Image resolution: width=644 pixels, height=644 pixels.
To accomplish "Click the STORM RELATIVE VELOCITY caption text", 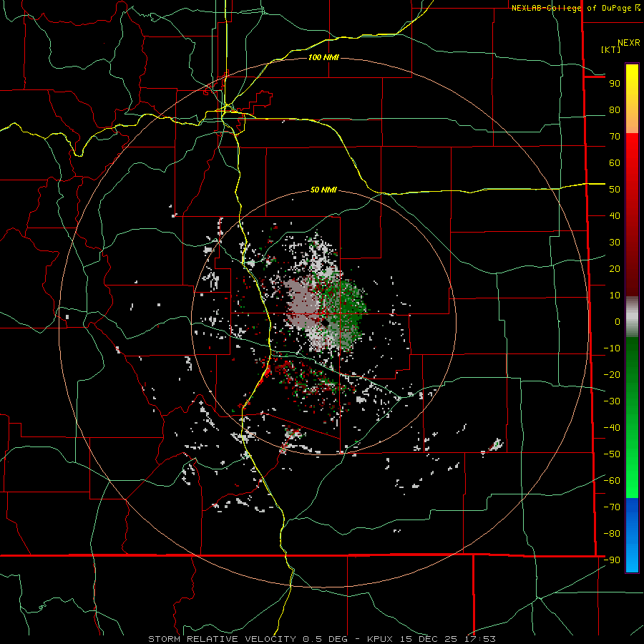I will pos(222,639).
